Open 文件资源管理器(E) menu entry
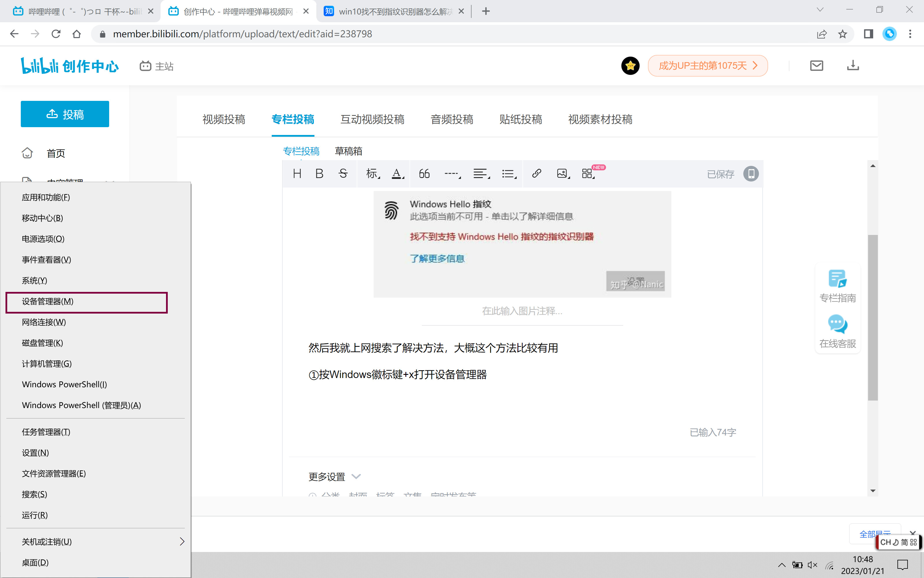The height and width of the screenshot is (578, 924). click(96, 474)
